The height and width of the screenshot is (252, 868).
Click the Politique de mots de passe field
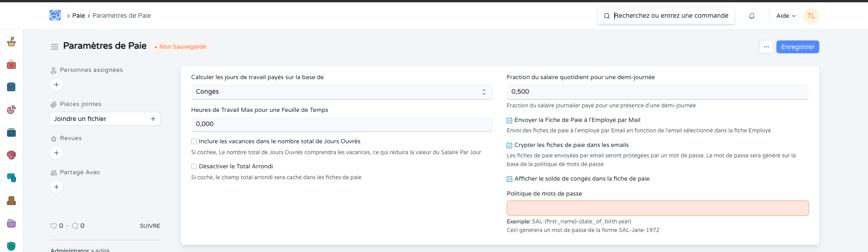657,208
